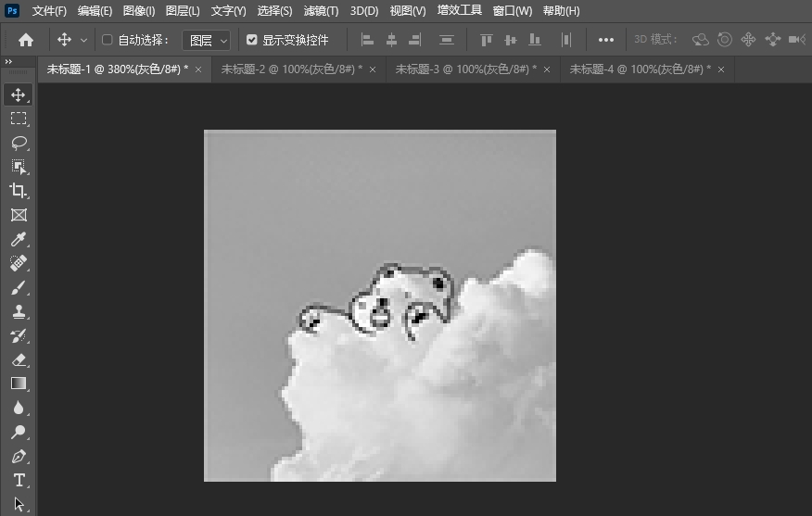
Task: Open the 帮助(H) menu
Action: point(562,11)
